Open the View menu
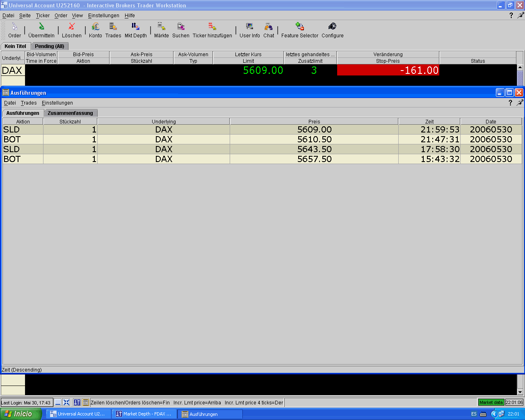 tap(78, 16)
